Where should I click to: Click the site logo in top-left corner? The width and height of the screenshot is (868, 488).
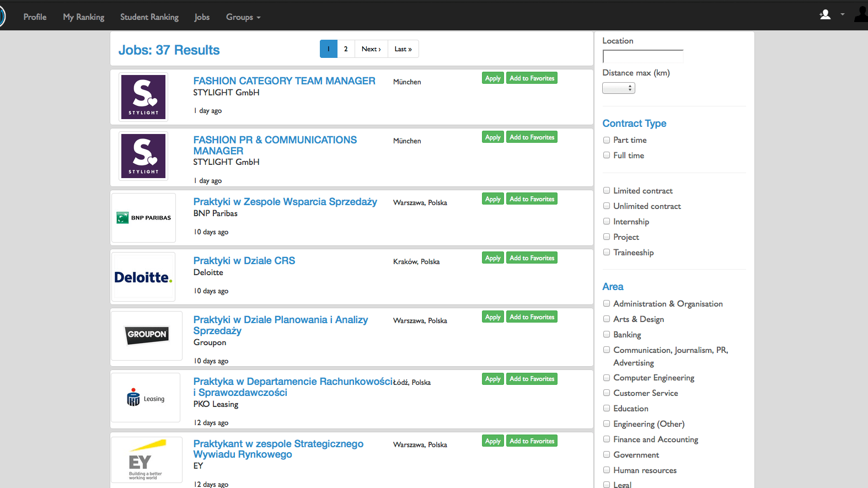point(2,17)
